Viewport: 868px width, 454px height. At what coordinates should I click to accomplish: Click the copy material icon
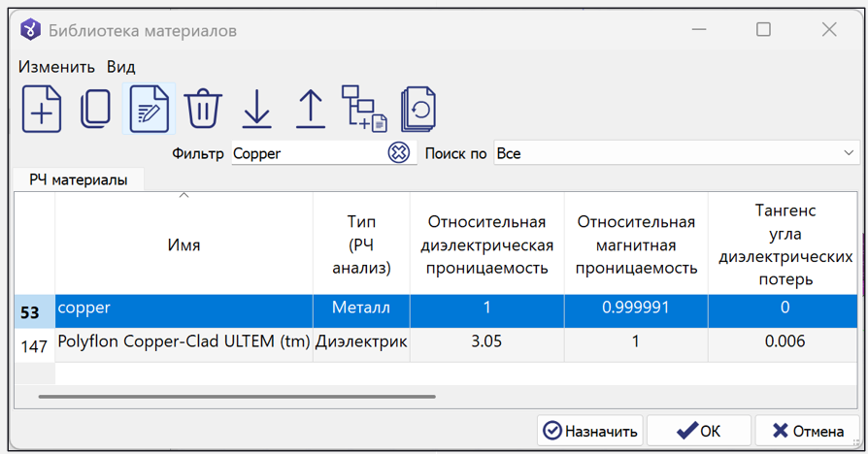pyautogui.click(x=95, y=108)
